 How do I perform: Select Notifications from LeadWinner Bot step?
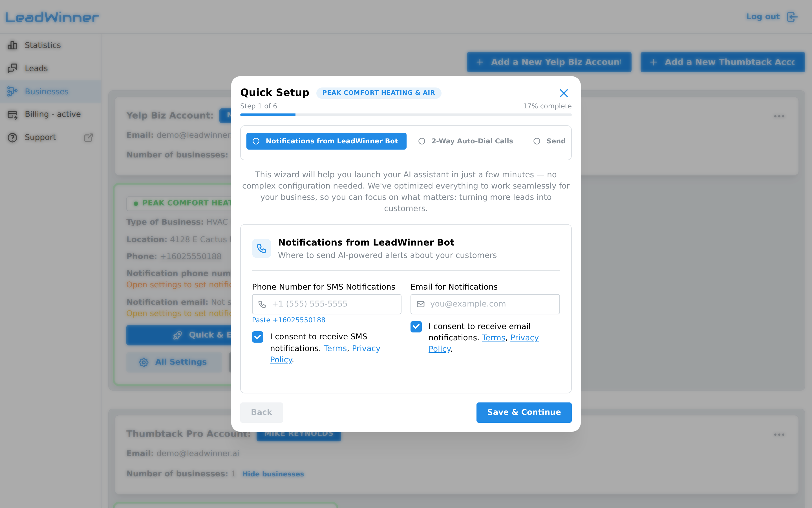pyautogui.click(x=326, y=141)
